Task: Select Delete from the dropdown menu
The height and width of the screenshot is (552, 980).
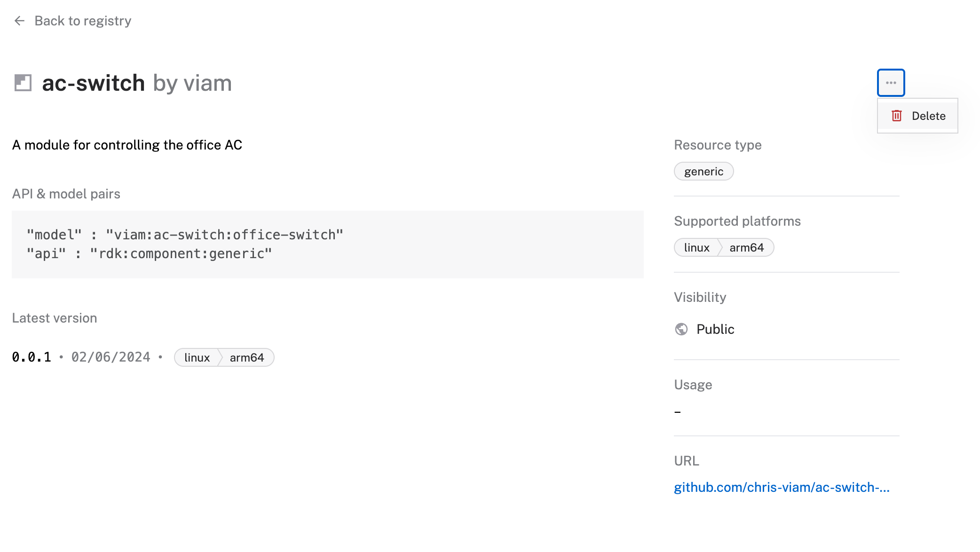Action: [x=928, y=116]
